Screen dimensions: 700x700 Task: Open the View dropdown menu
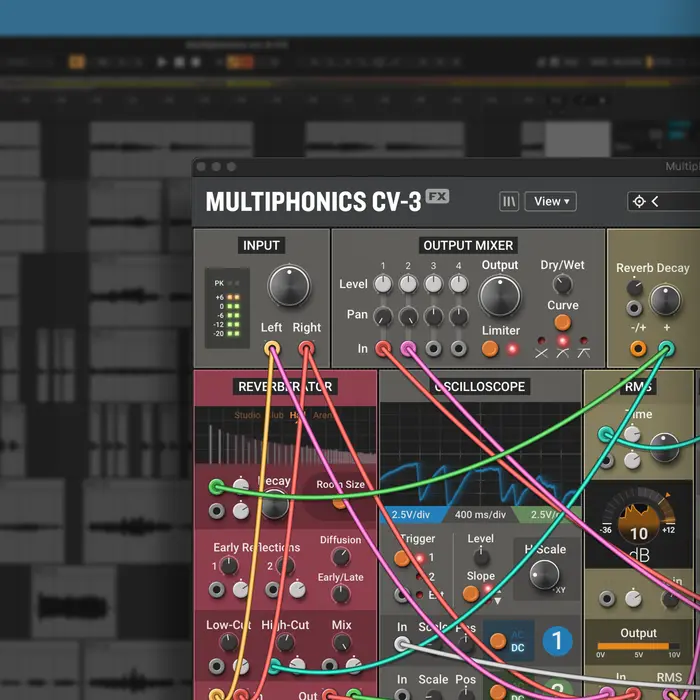pyautogui.click(x=552, y=202)
